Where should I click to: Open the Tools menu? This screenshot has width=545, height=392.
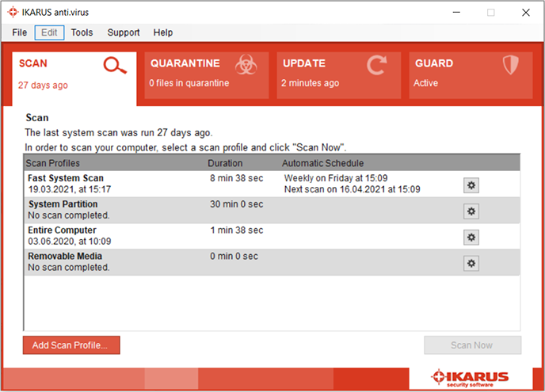(x=82, y=32)
